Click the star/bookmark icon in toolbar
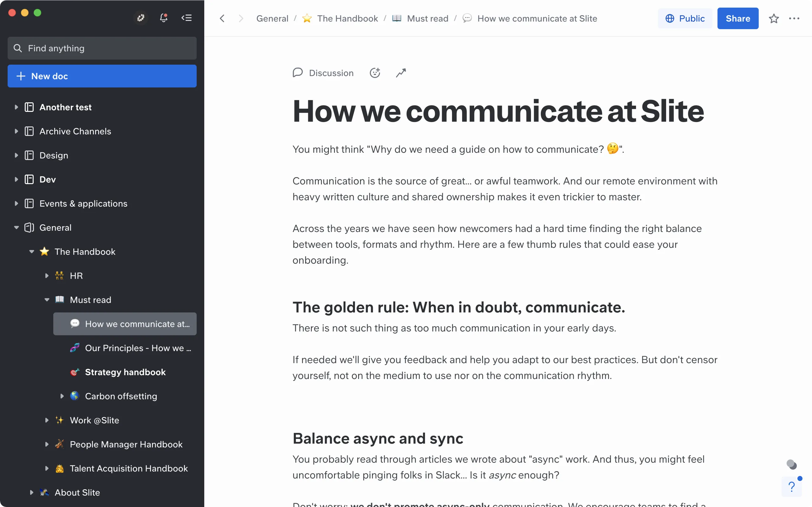The image size is (812, 507). [773, 18]
